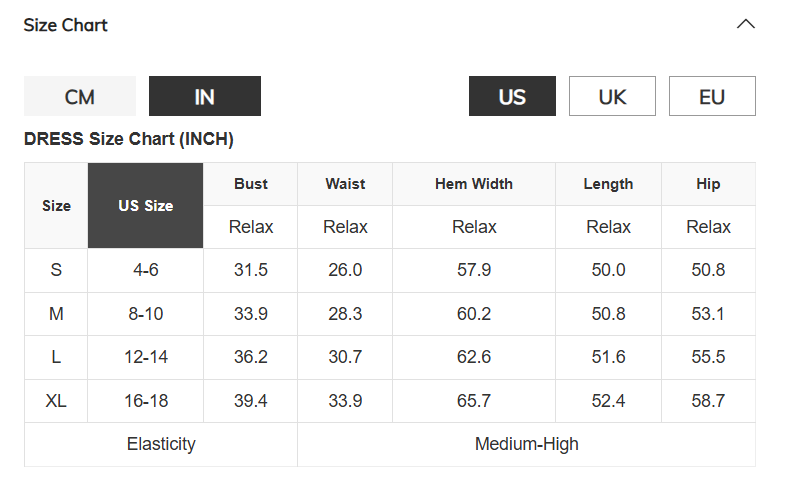The width and height of the screenshot is (805, 490).
Task: Click the Waist column header
Action: [345, 184]
